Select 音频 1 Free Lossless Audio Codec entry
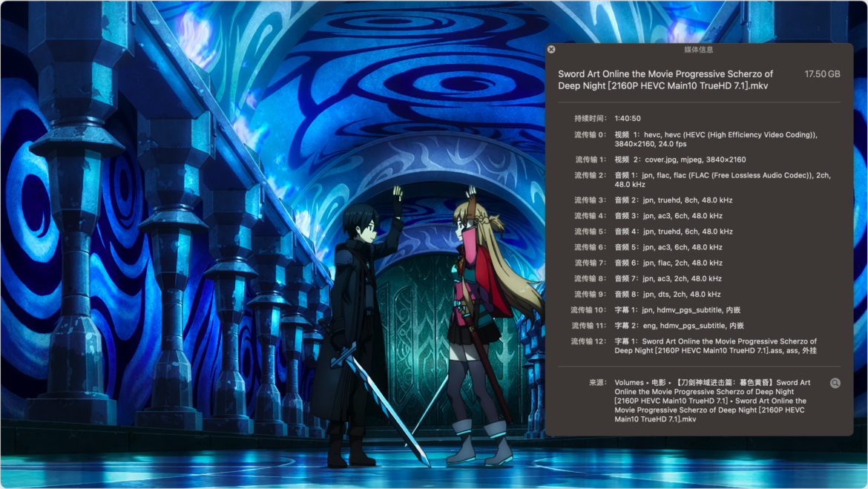This screenshot has height=489, width=868. tap(723, 180)
